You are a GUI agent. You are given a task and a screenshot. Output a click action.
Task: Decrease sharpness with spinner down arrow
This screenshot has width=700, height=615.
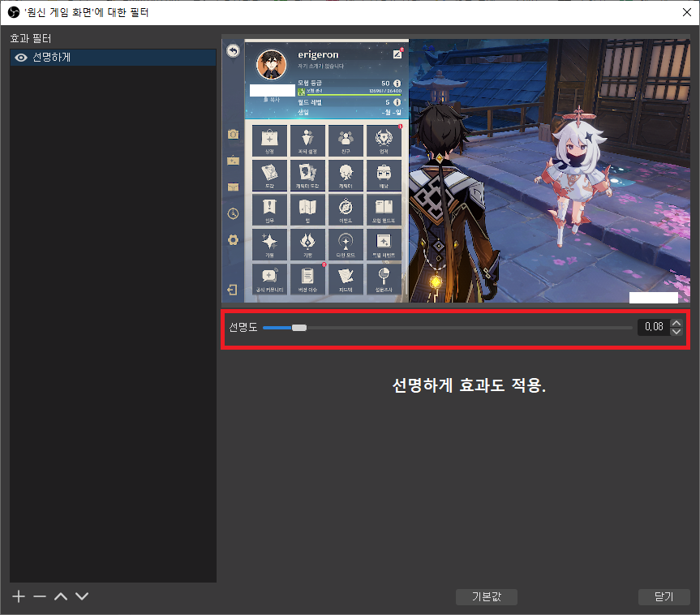point(676,331)
